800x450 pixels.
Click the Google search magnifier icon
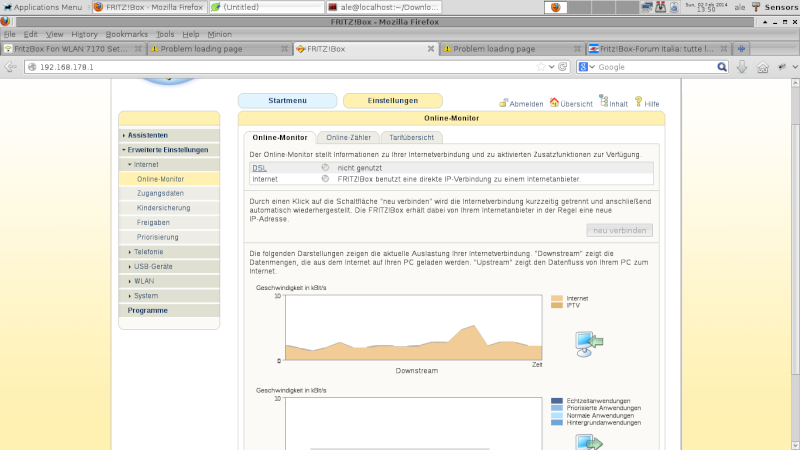coord(721,67)
